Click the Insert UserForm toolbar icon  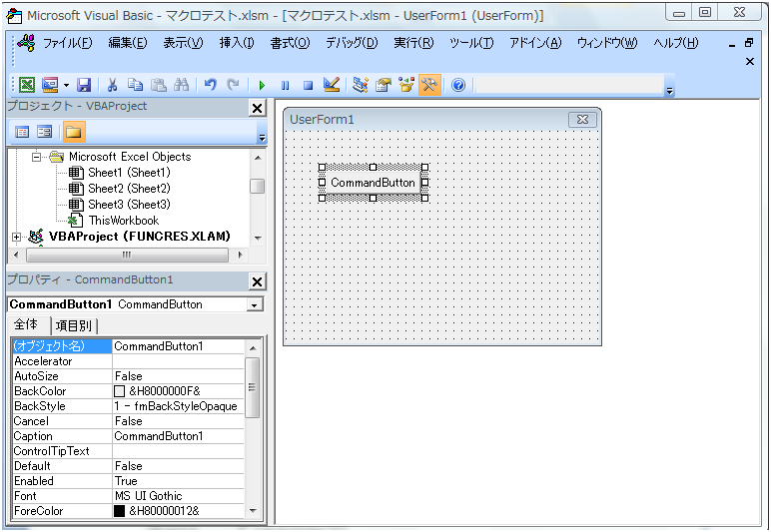50,85
